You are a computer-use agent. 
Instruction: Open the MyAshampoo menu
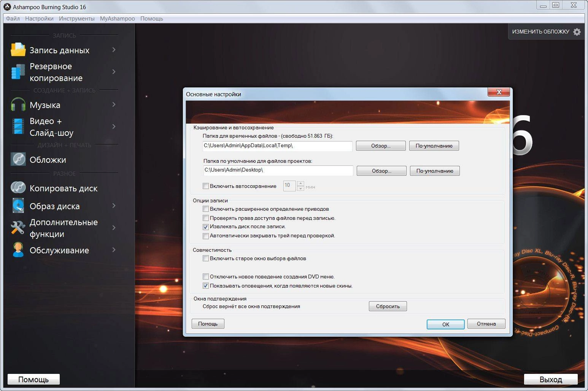(117, 19)
